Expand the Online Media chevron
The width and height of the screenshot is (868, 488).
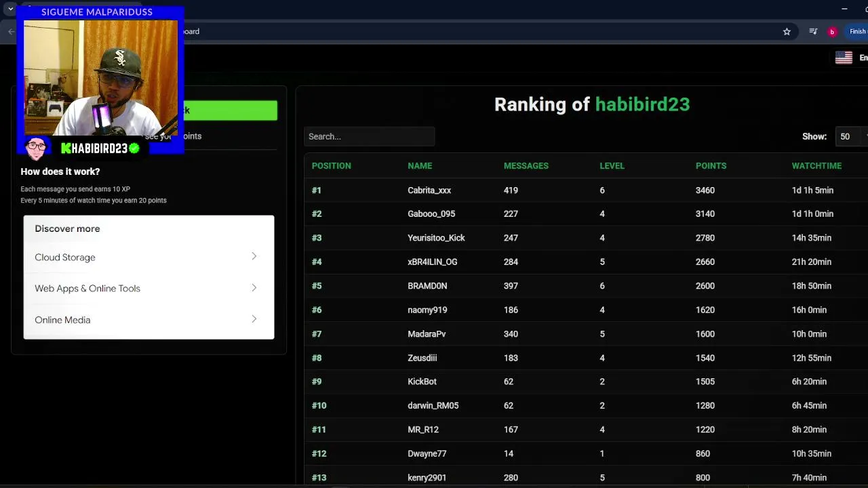pos(254,319)
